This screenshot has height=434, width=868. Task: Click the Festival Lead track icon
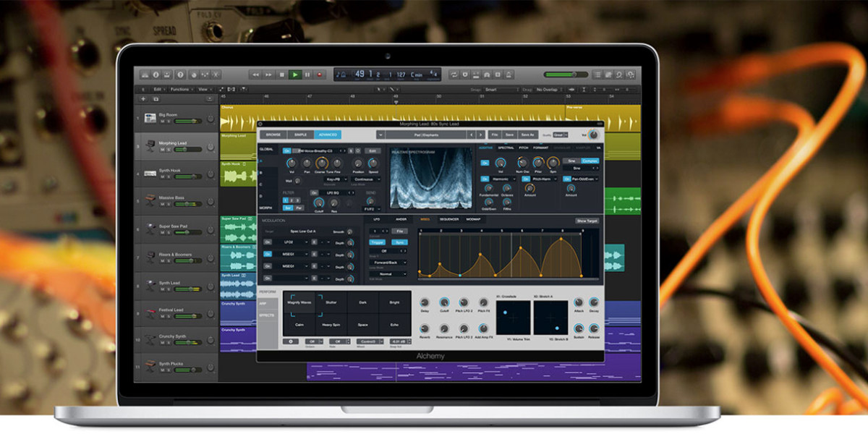(x=150, y=313)
